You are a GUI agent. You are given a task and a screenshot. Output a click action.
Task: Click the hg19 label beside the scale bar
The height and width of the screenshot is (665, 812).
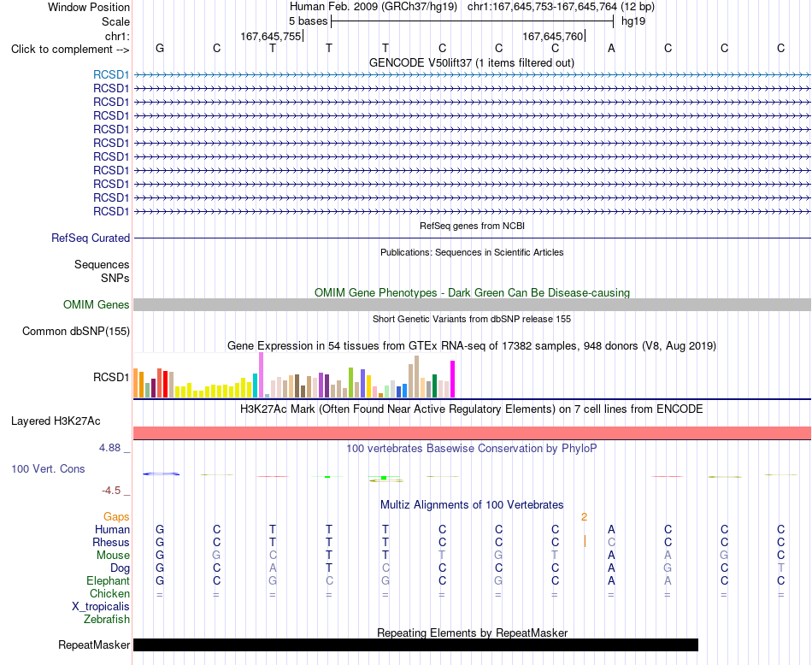pyautogui.click(x=633, y=21)
